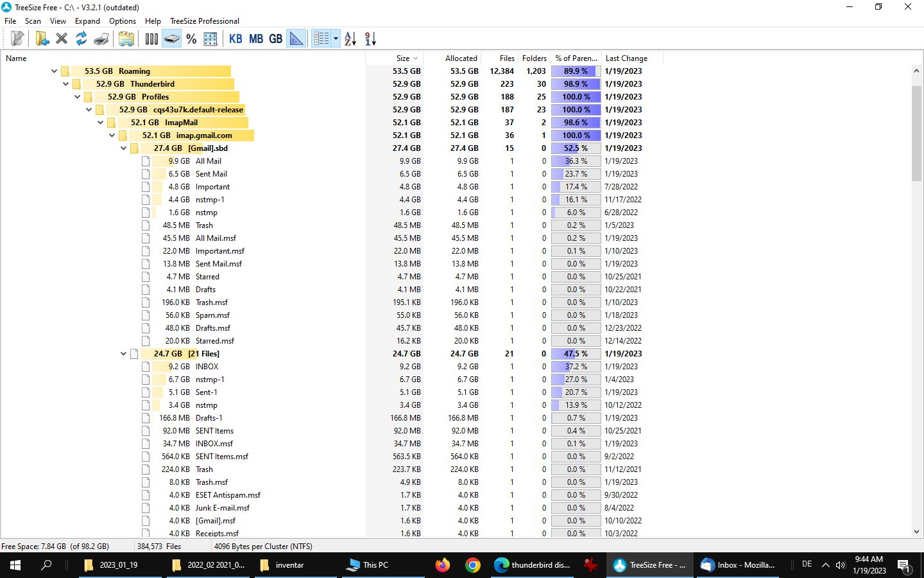This screenshot has height=578, width=924.
Task: Open the Scan menu
Action: click(x=33, y=21)
